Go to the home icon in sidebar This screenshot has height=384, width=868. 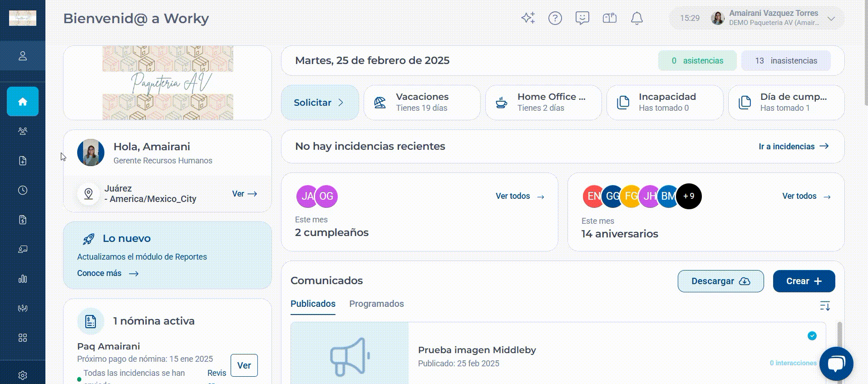click(x=23, y=101)
